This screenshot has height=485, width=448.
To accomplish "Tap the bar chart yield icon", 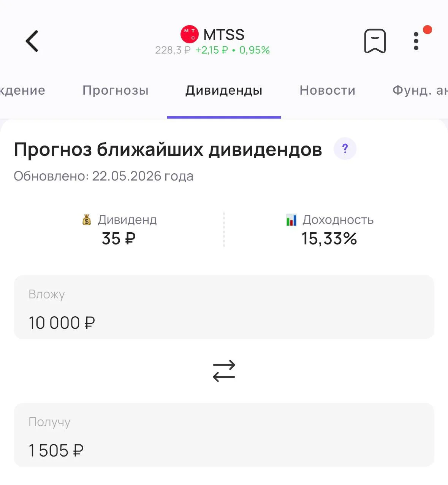I will point(291,220).
